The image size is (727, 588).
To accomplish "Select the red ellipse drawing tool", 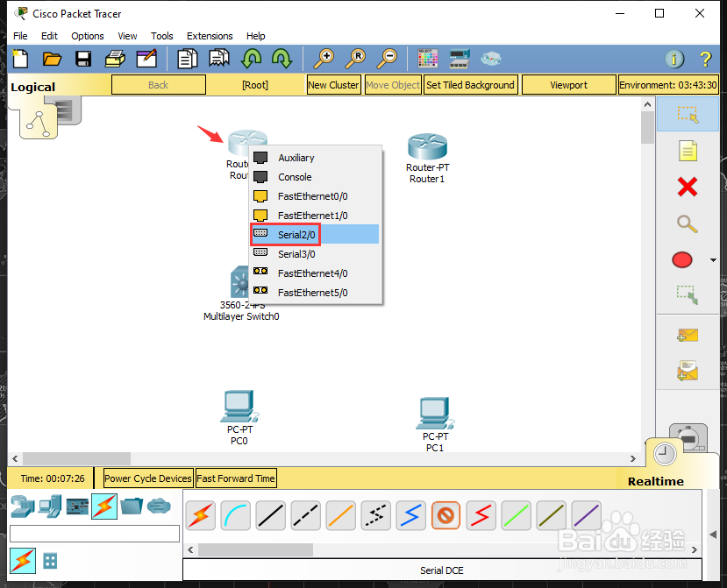I will [x=682, y=260].
